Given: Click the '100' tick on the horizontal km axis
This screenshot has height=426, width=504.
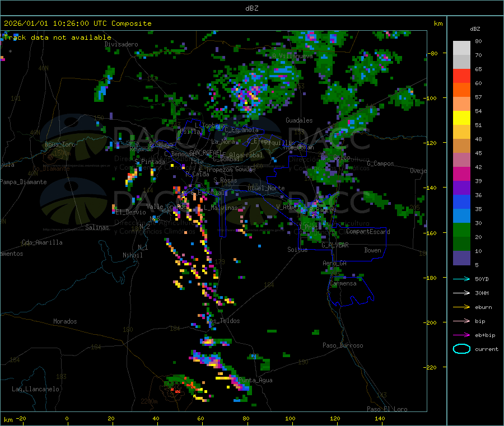Looking at the screenshot, I should (x=290, y=418).
